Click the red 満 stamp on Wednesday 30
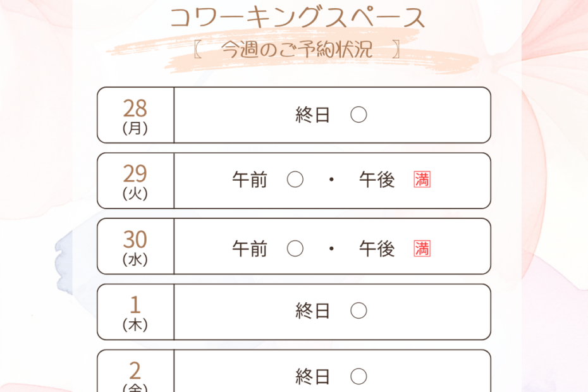 pos(422,248)
